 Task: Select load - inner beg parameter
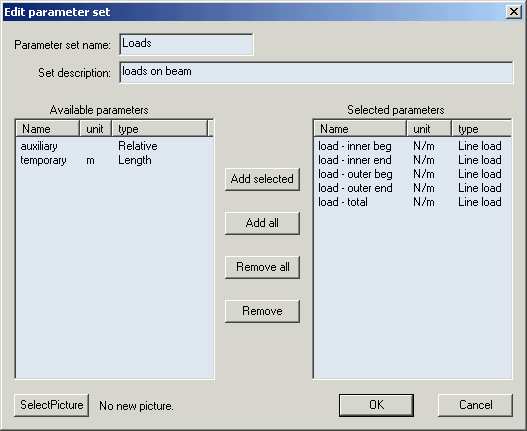click(412, 146)
